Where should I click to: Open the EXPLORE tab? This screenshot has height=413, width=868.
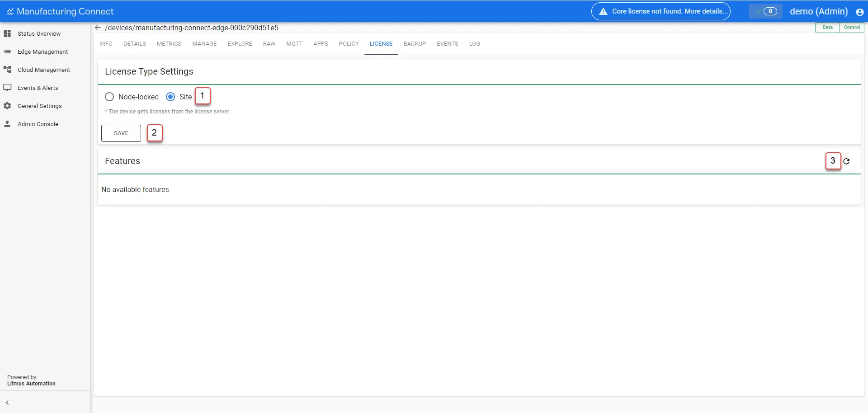click(x=240, y=44)
